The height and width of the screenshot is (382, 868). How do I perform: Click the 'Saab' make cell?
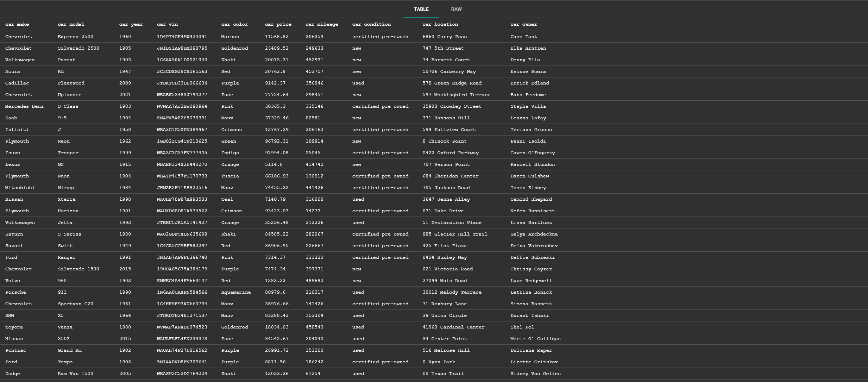(x=11, y=118)
